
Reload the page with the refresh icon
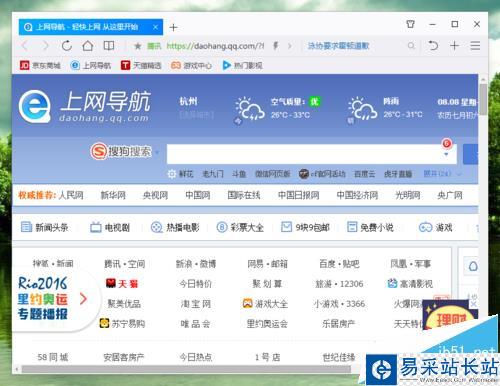click(x=67, y=46)
